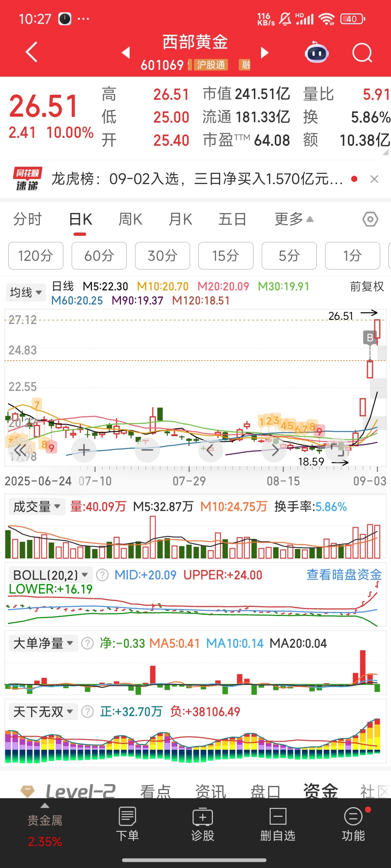
Task: Open the 龙虎榜 news headline
Action: pos(197,179)
